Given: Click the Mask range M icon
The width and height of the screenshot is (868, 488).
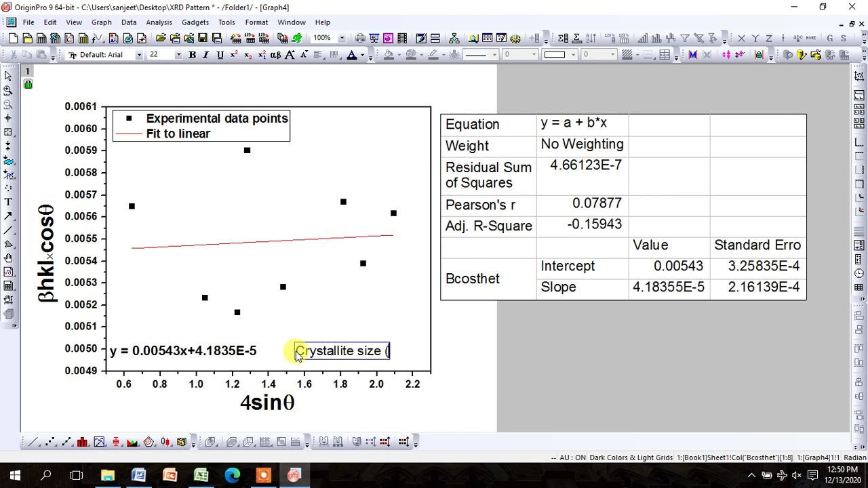Looking at the screenshot, I should (x=692, y=55).
